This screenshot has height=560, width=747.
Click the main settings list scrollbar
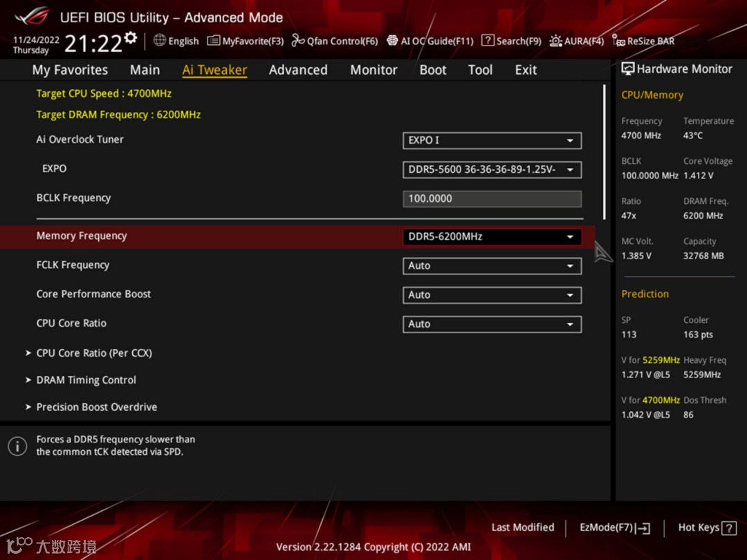click(605, 152)
